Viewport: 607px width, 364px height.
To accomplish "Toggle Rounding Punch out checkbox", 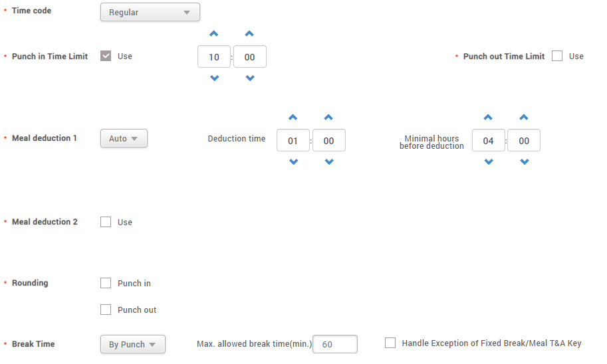I will (x=106, y=310).
